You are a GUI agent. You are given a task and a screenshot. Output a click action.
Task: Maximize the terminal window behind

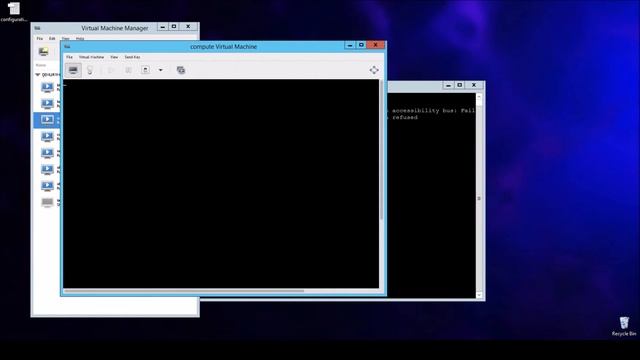coord(460,85)
